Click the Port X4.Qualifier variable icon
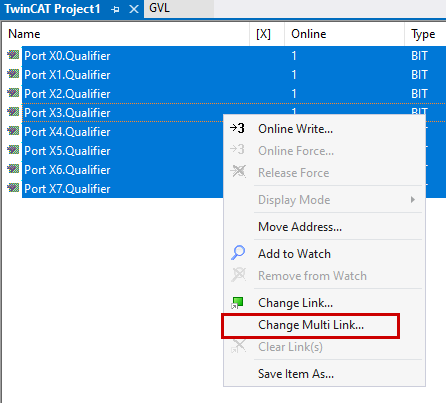446x403 pixels. pos(13,130)
